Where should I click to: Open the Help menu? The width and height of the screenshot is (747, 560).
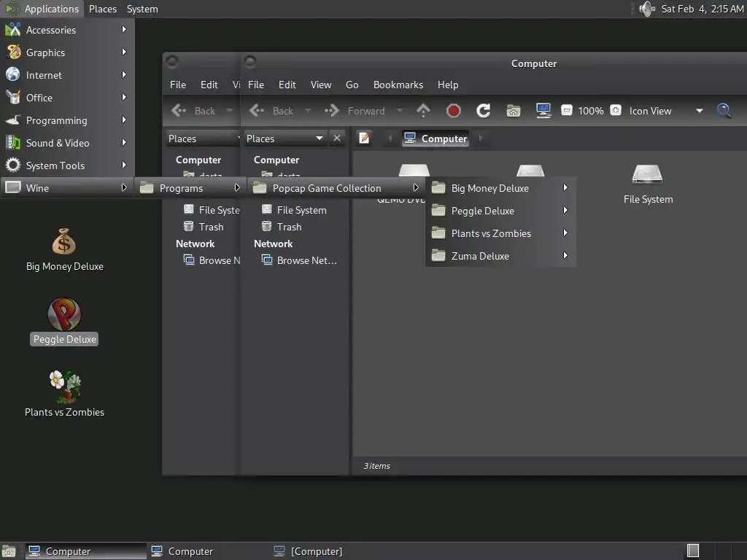point(448,85)
